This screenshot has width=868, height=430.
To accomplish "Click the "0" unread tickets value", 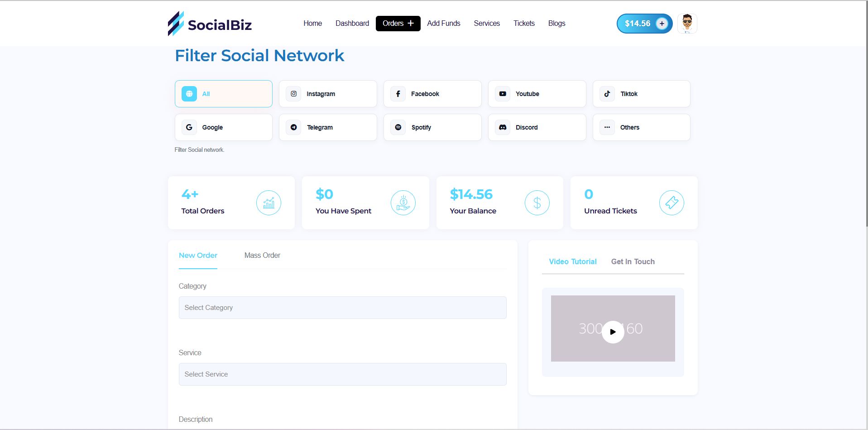I will 589,194.
